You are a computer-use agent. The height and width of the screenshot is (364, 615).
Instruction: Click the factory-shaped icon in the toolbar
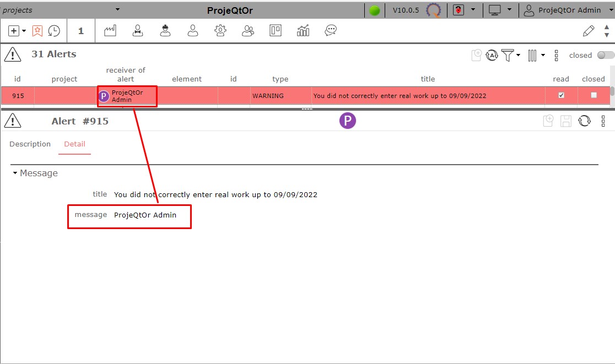pyautogui.click(x=110, y=31)
